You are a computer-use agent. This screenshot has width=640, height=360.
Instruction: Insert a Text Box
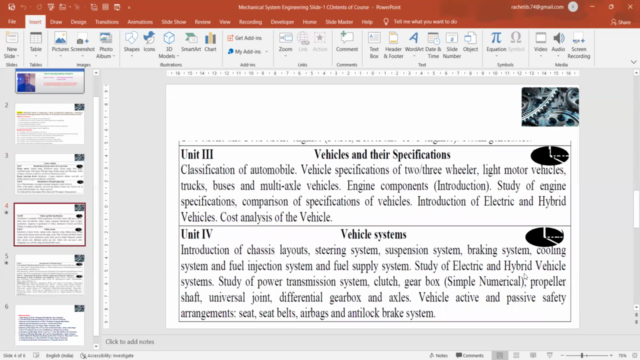point(374,45)
